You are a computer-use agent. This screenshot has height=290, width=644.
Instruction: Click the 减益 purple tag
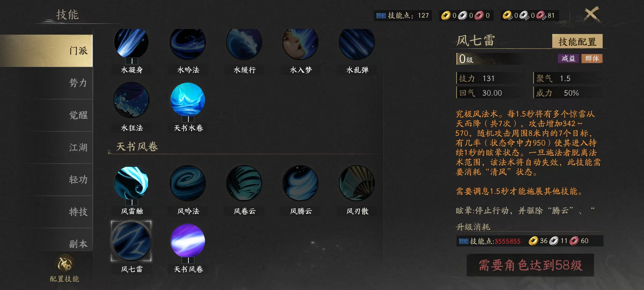pyautogui.click(x=568, y=59)
